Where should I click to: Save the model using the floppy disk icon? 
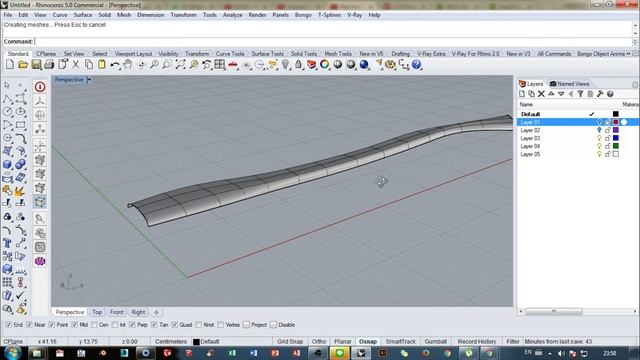click(x=36, y=64)
